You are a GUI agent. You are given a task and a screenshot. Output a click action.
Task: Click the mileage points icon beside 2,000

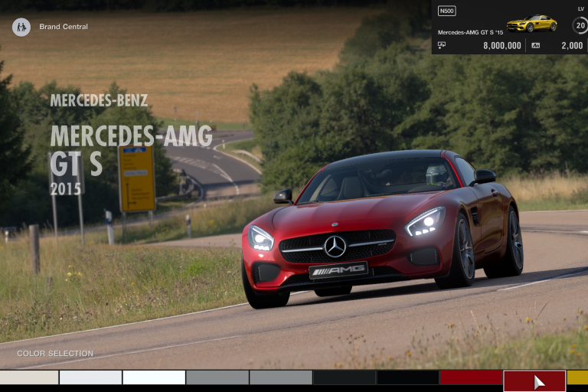tap(535, 46)
